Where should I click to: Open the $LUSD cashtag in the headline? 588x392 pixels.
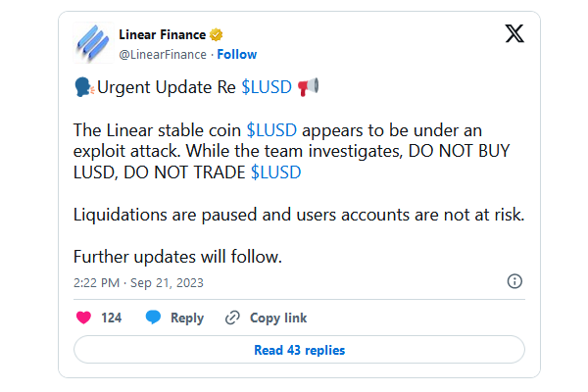click(266, 86)
